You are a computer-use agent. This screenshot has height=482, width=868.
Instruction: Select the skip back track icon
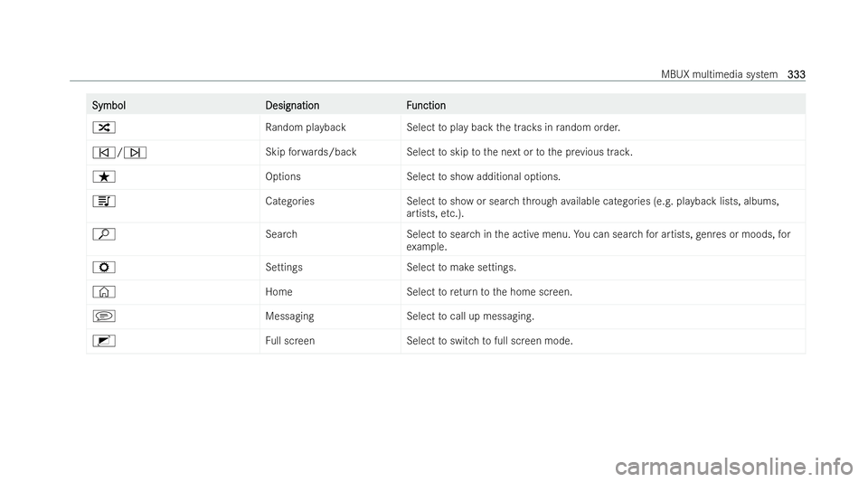coord(104,153)
